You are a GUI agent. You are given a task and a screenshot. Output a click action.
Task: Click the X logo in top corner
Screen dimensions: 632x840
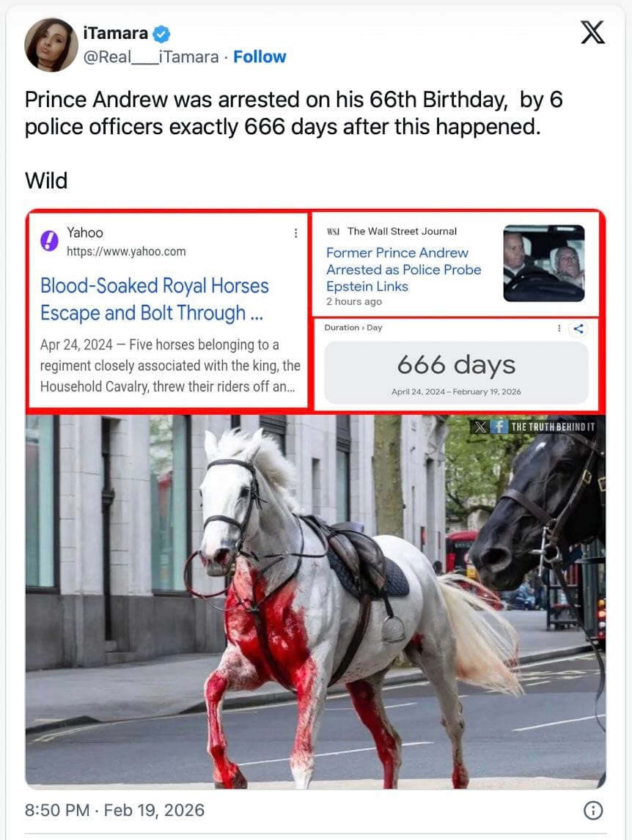coord(592,32)
